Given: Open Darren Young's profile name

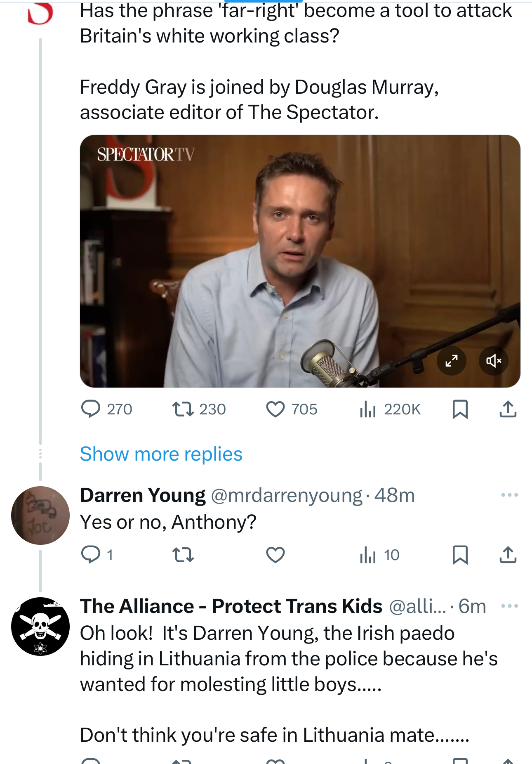Looking at the screenshot, I should pyautogui.click(x=143, y=495).
